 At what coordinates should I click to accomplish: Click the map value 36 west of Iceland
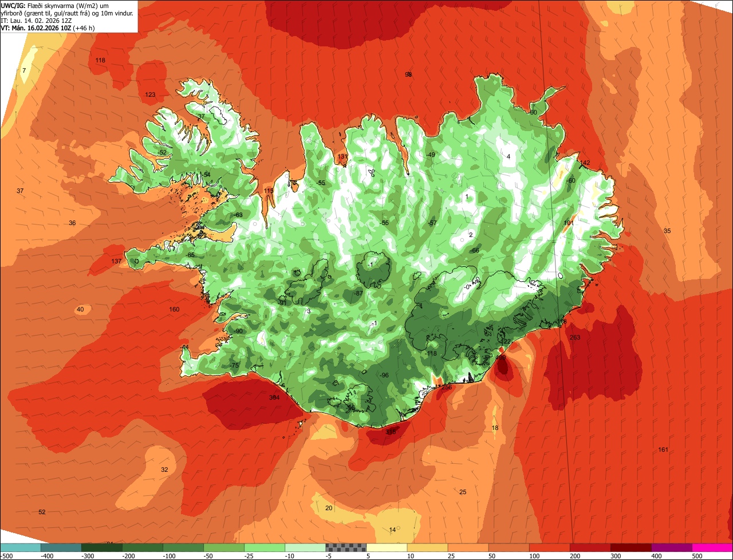tap(72, 223)
